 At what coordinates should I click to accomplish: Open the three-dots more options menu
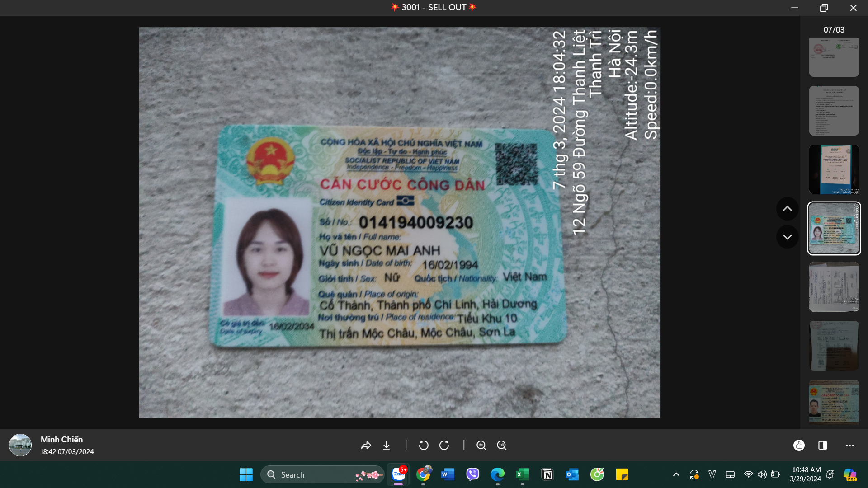[x=850, y=446]
